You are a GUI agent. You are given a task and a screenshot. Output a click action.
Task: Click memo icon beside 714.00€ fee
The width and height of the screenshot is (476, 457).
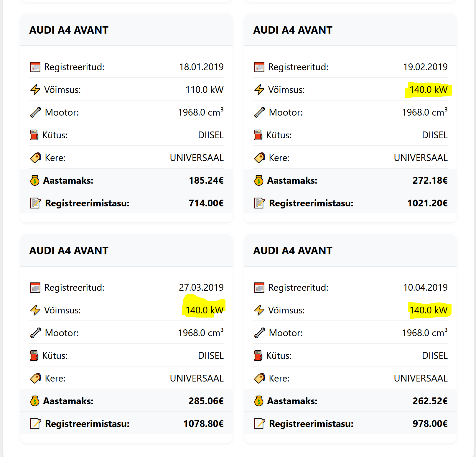[x=35, y=203]
